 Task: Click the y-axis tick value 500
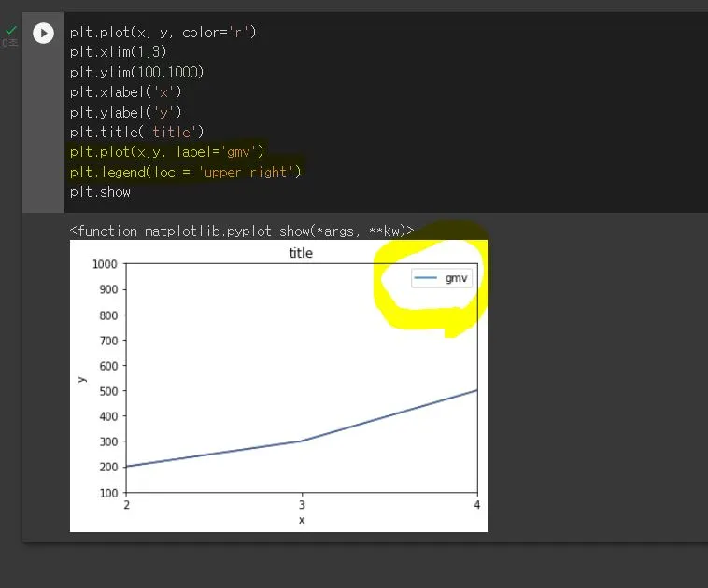click(108, 391)
